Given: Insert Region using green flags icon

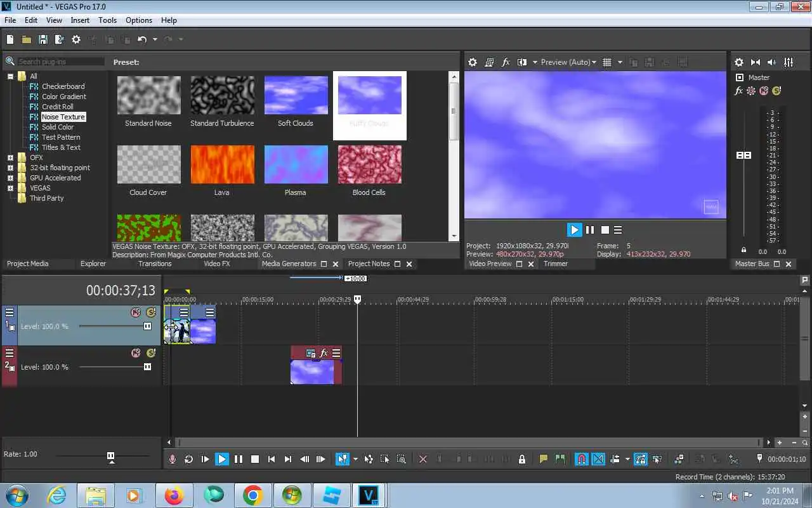Looking at the screenshot, I should point(560,459).
